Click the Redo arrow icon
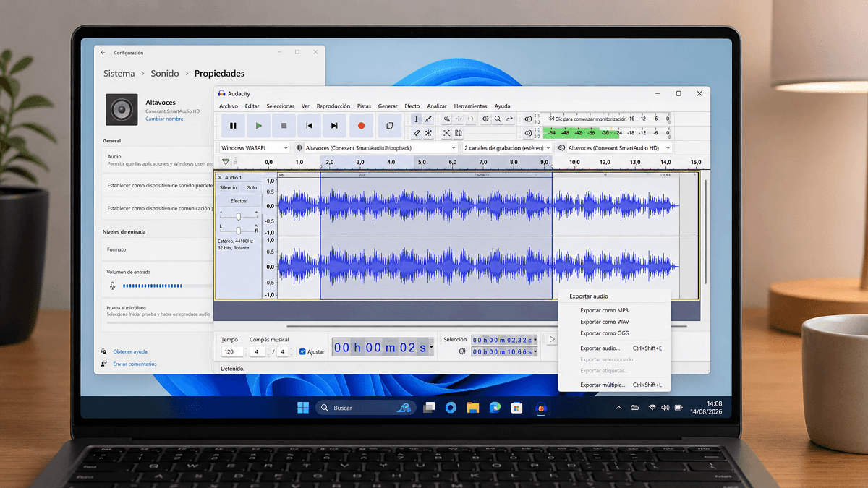The width and height of the screenshot is (868, 488). [509, 119]
